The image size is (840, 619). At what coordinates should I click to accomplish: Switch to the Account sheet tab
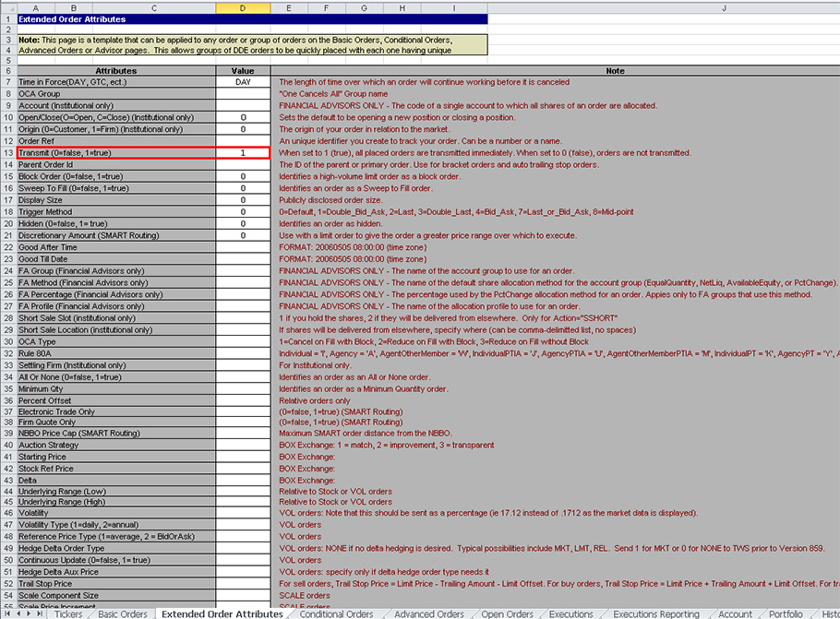735,614
